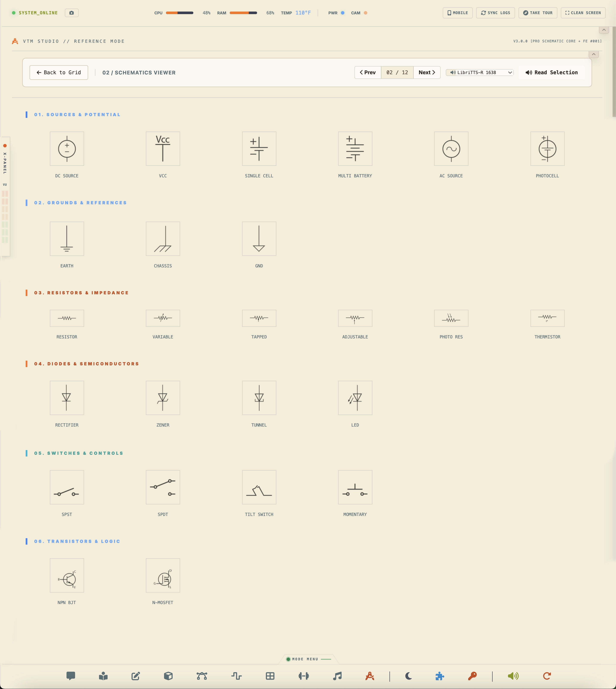Select the bezier curve mode icon
Viewport: 616px width, 689px height.
202,676
